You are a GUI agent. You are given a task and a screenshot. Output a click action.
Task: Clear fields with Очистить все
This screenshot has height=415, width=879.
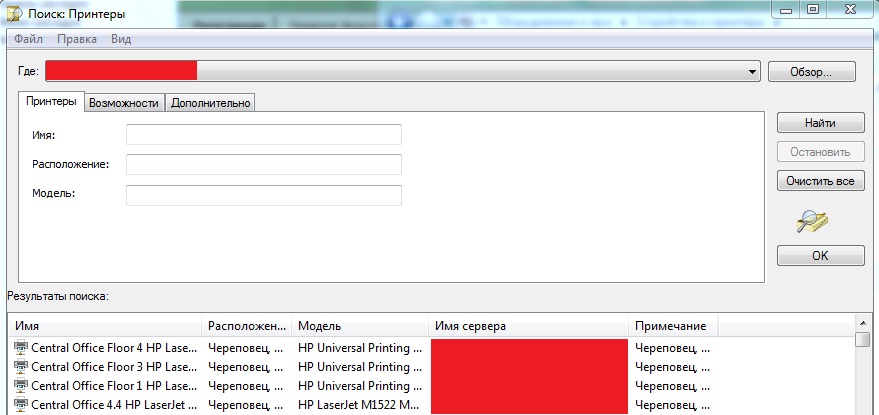tap(821, 181)
